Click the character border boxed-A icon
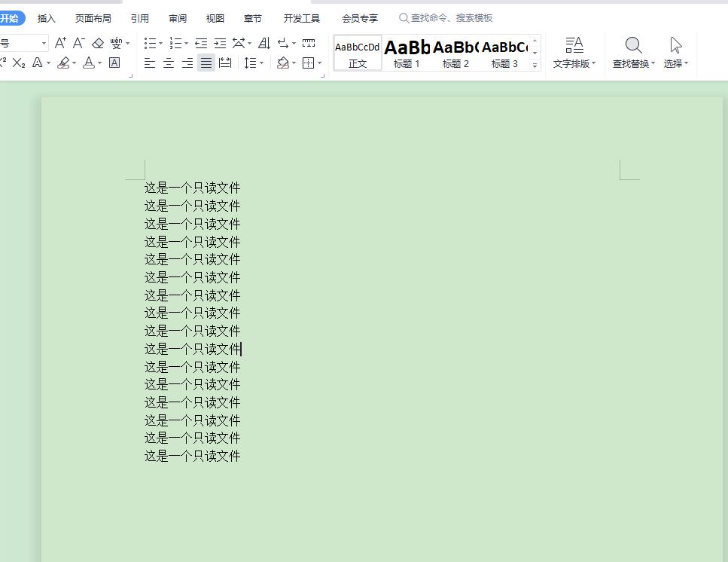728x562 pixels. [x=114, y=63]
